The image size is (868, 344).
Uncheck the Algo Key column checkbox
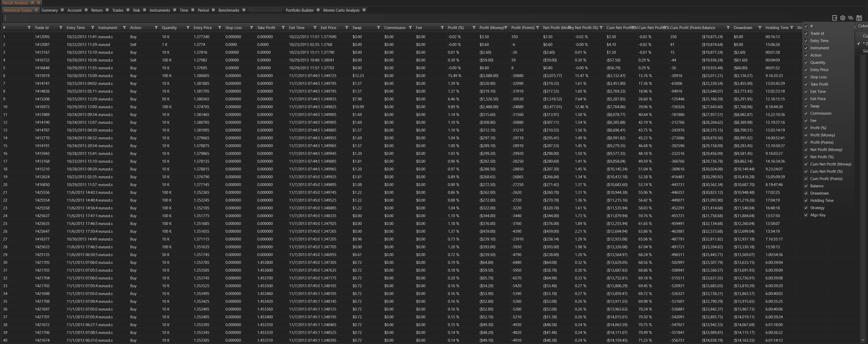tap(806, 215)
